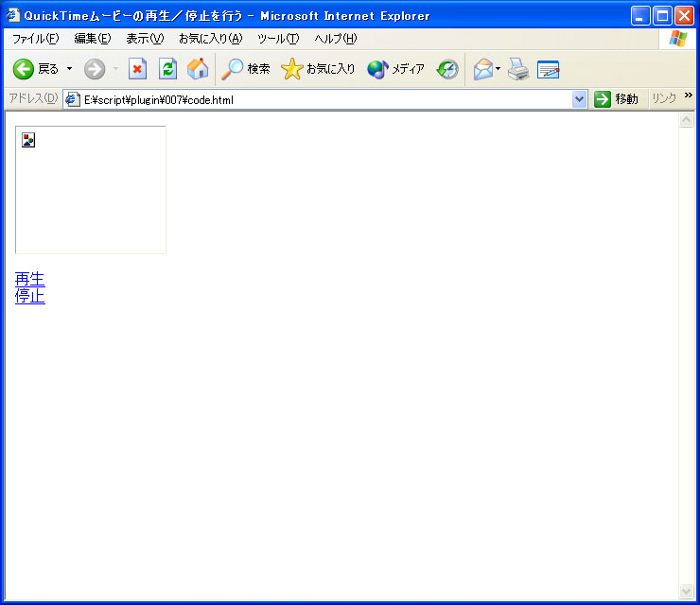Open the Favorites (お気に入り) star pane
Screen dimensions: 700x605
[318, 69]
